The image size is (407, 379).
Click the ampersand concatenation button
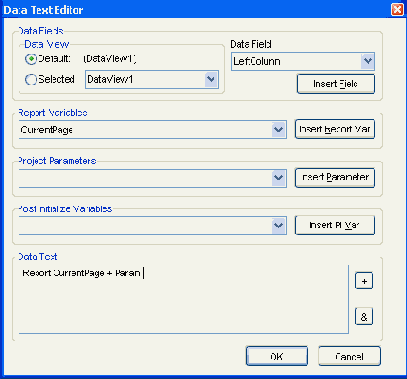[364, 316]
